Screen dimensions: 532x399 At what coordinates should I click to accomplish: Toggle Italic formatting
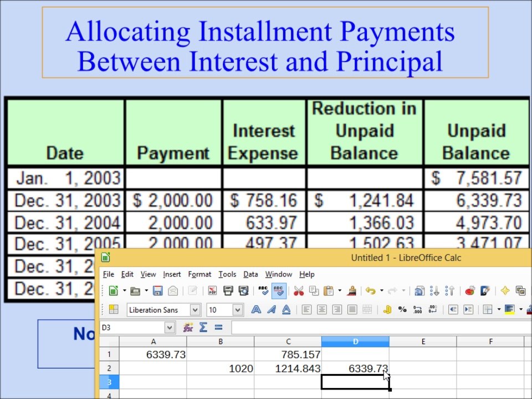(x=272, y=309)
